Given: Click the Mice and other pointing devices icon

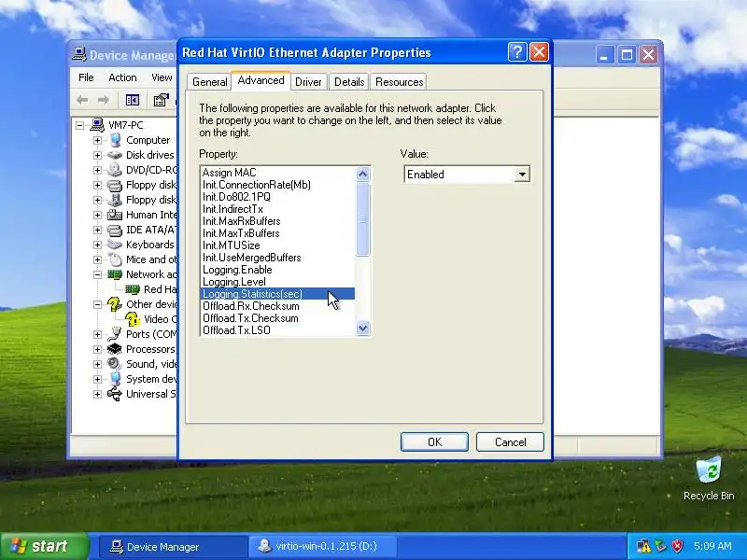Looking at the screenshot, I should click(115, 259).
